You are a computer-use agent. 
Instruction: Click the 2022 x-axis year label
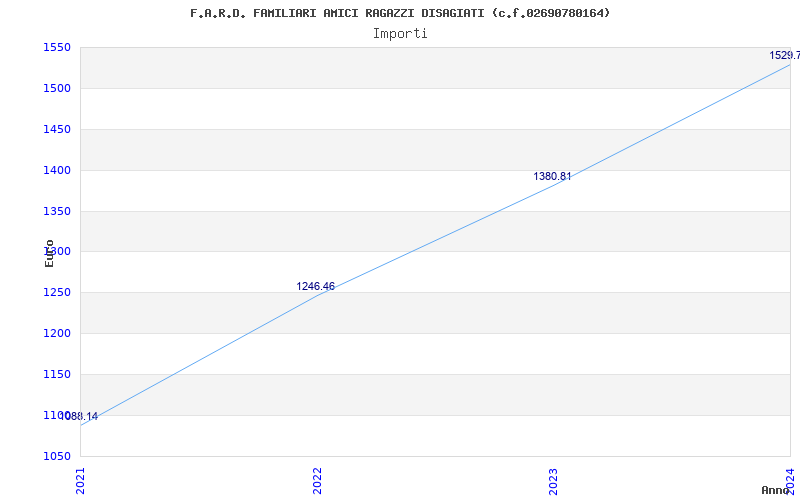click(317, 481)
